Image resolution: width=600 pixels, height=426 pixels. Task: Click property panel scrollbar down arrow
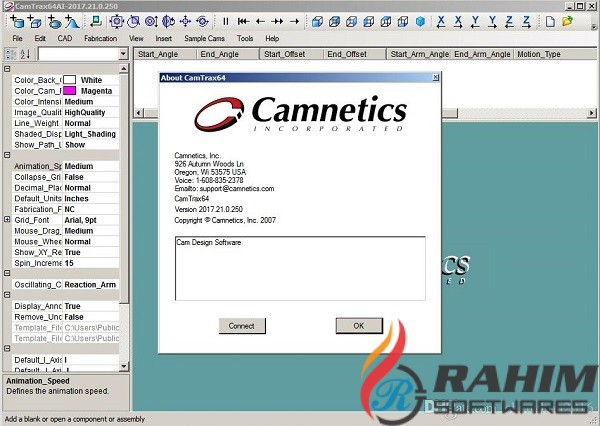tap(124, 367)
